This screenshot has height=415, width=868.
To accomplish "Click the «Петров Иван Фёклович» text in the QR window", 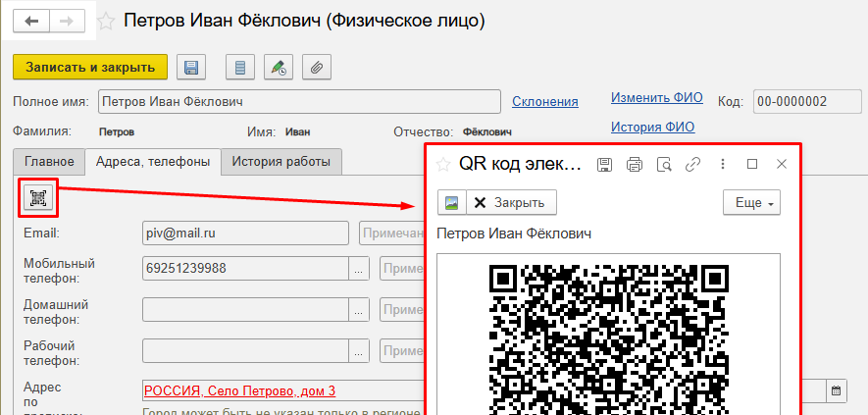I will pyautogui.click(x=514, y=233).
